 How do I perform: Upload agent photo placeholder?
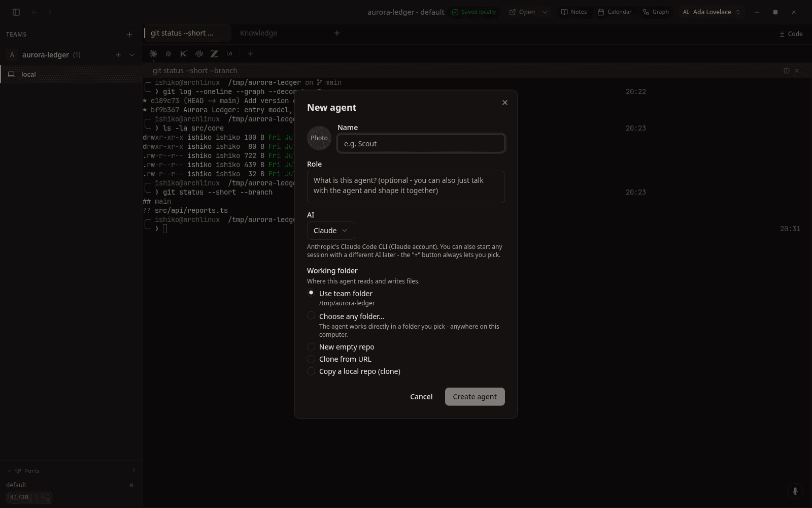319,138
